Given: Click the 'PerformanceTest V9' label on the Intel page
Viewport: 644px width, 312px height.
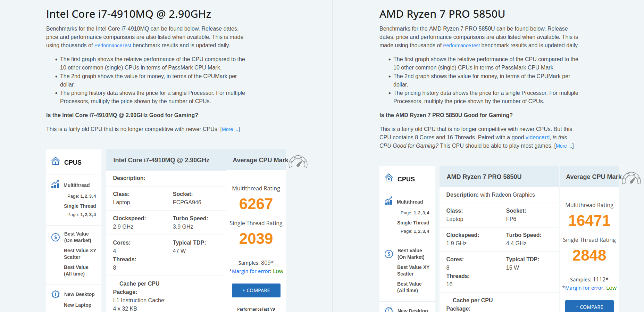Looking at the screenshot, I should [x=256, y=309].
